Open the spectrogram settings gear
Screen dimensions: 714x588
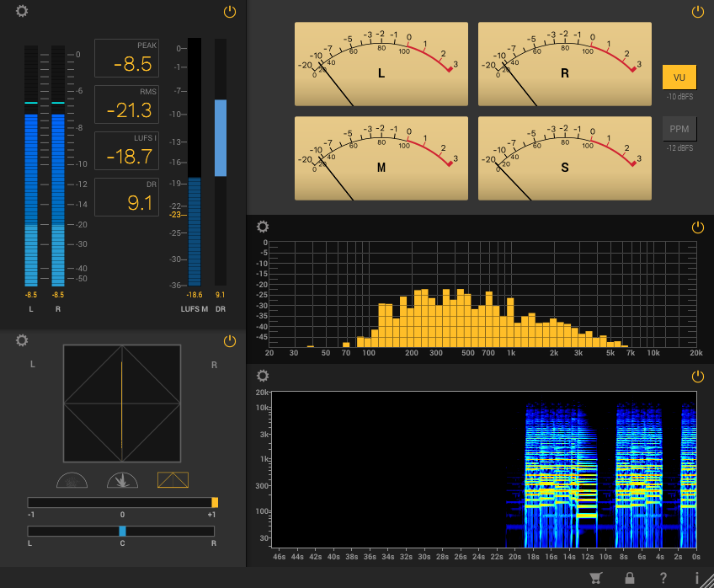pos(263,376)
